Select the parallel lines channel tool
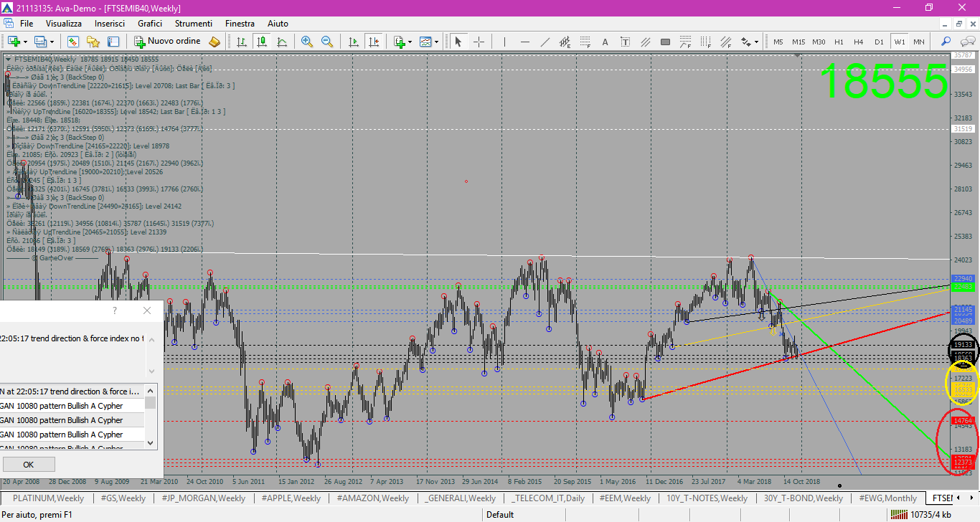 [645, 42]
